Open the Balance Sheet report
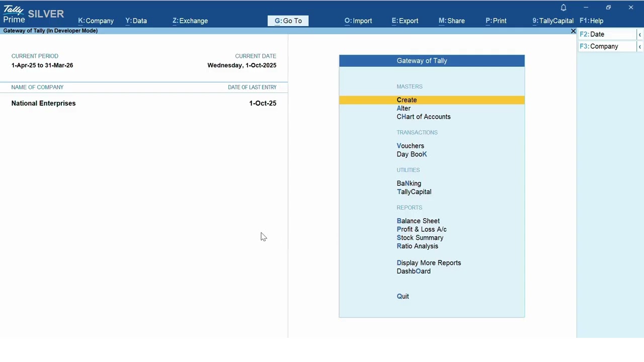 click(x=418, y=221)
